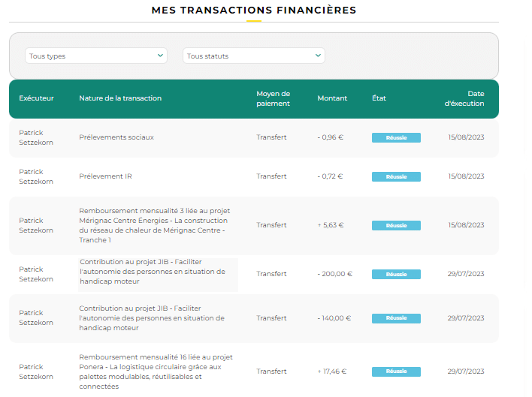532x397 pixels.
Task: Open the Ponera mensualité 16 repayment transaction
Action: click(x=154, y=371)
